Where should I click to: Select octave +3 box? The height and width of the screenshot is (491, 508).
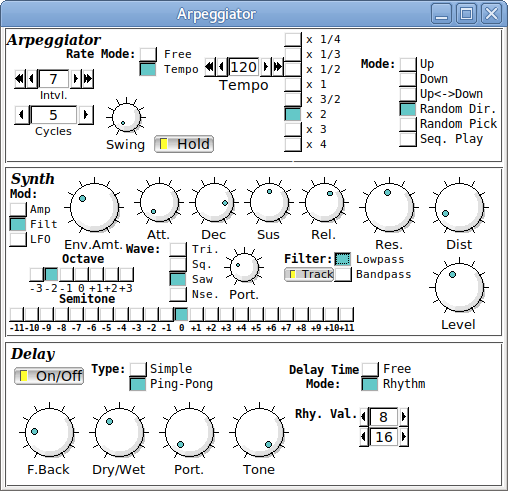[127, 274]
